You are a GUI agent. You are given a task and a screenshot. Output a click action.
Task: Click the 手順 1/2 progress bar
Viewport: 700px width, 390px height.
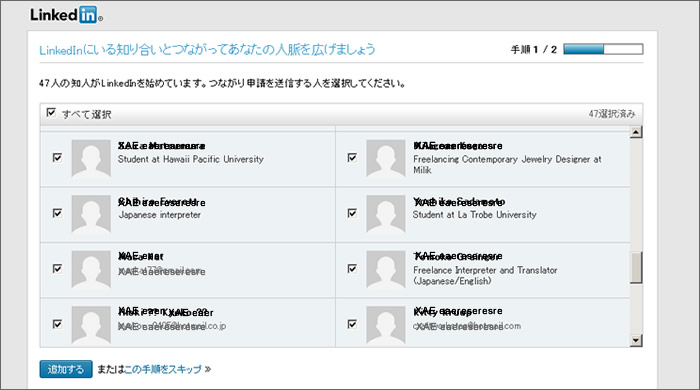pyautogui.click(x=603, y=49)
